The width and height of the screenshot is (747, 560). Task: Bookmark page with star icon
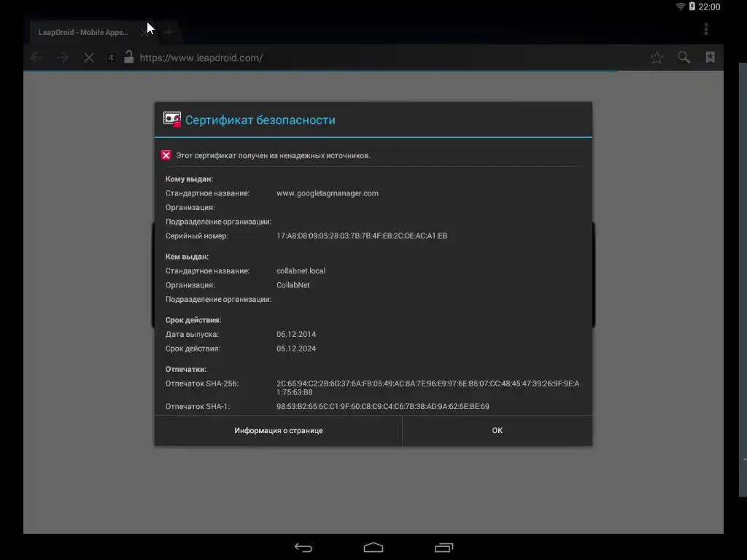pos(657,58)
